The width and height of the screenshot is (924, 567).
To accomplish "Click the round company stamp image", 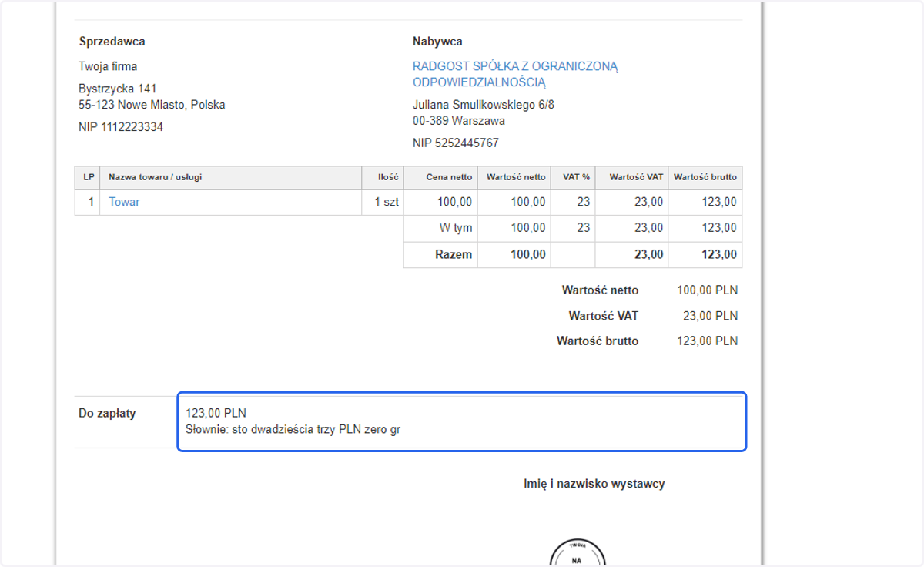I will [x=577, y=552].
